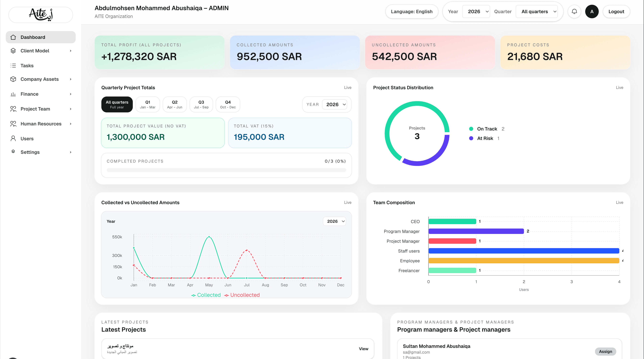Click the Dashboard home icon
The image size is (644, 359).
pos(13,37)
